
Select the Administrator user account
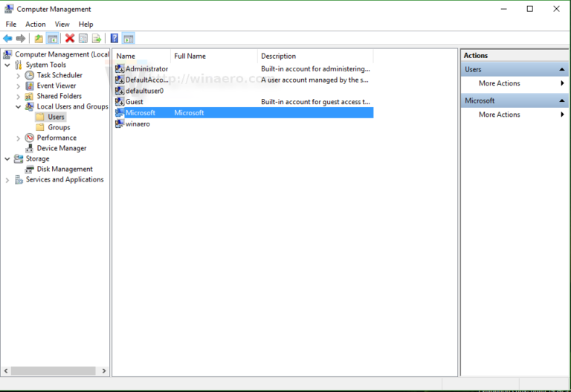click(x=146, y=68)
